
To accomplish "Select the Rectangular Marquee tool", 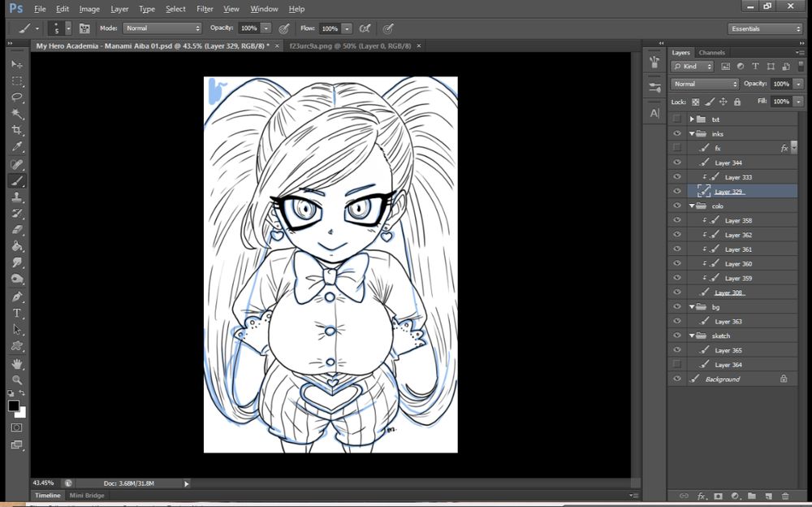I will tap(17, 81).
